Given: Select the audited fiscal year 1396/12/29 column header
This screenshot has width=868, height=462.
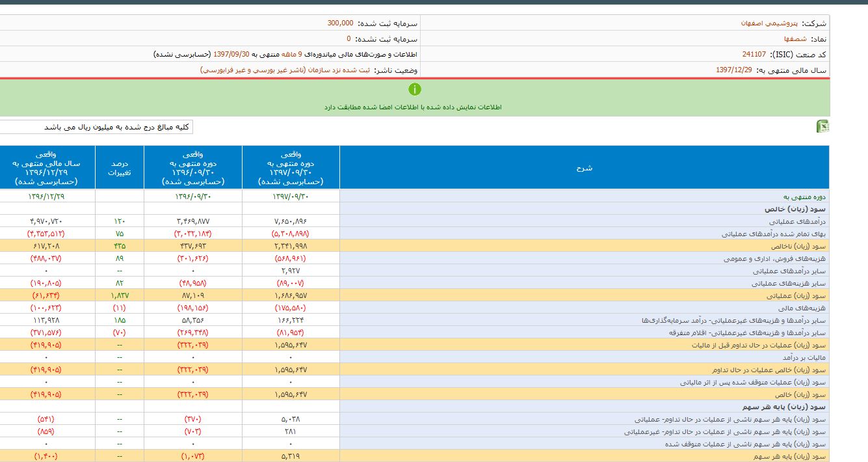Looking at the screenshot, I should point(46,168).
